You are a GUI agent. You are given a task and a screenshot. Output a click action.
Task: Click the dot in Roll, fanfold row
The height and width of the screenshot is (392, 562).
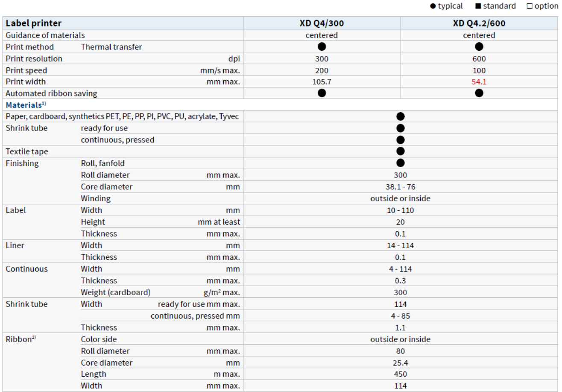pyautogui.click(x=400, y=163)
